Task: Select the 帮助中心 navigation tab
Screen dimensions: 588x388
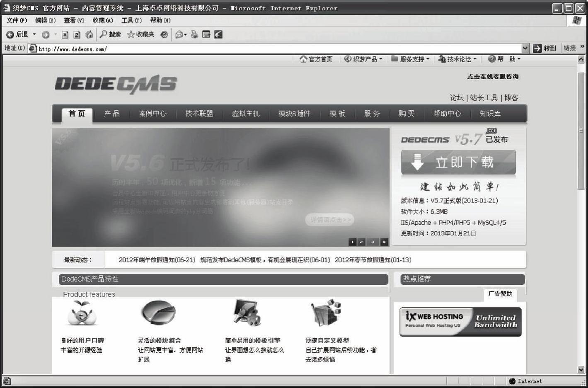Action: [x=447, y=113]
